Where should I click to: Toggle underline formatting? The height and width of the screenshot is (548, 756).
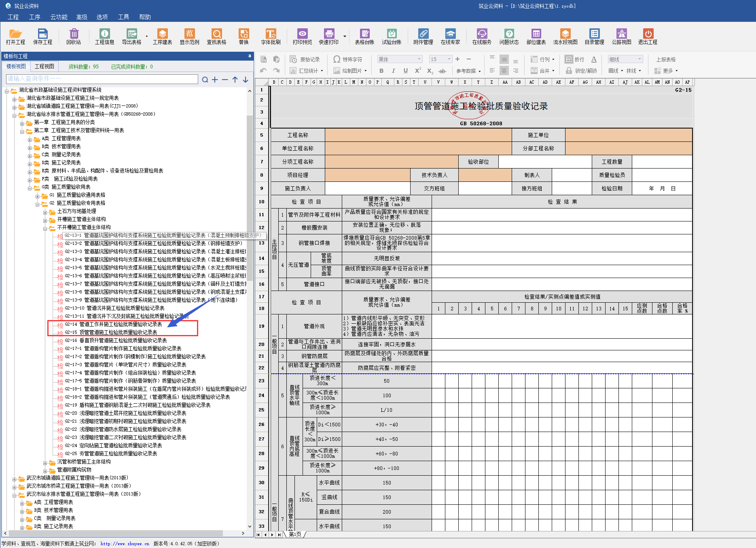pyautogui.click(x=405, y=71)
